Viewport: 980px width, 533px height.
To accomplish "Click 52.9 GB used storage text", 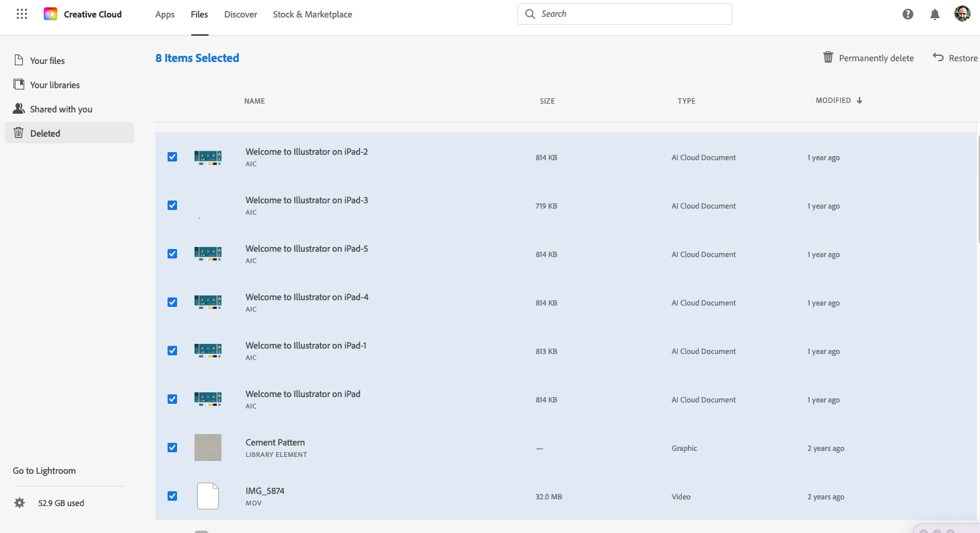I will pyautogui.click(x=61, y=503).
